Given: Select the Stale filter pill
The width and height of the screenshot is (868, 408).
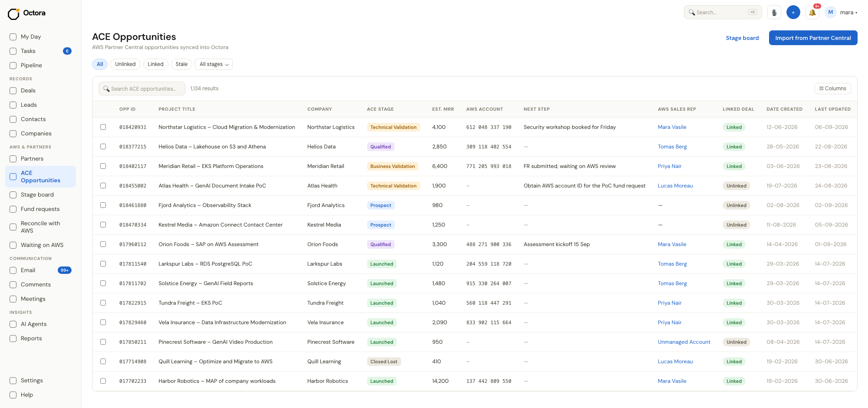Looking at the screenshot, I should (x=181, y=64).
